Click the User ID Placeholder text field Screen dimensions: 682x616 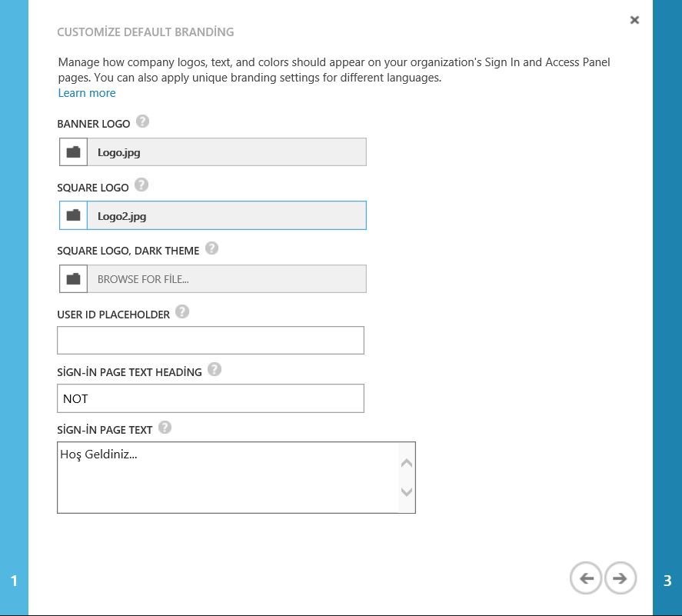[x=210, y=340]
